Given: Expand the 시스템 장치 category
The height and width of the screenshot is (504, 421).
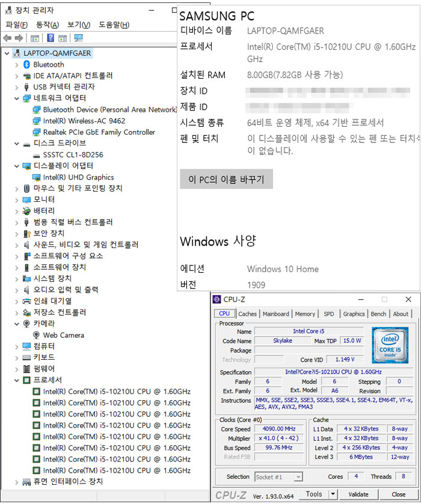Looking at the screenshot, I should [16, 279].
